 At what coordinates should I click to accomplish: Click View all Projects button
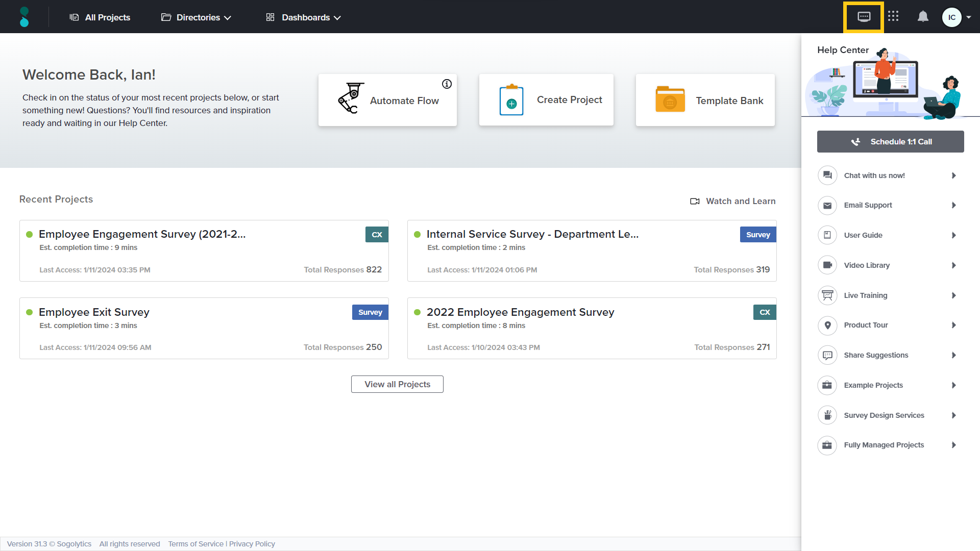pyautogui.click(x=397, y=384)
